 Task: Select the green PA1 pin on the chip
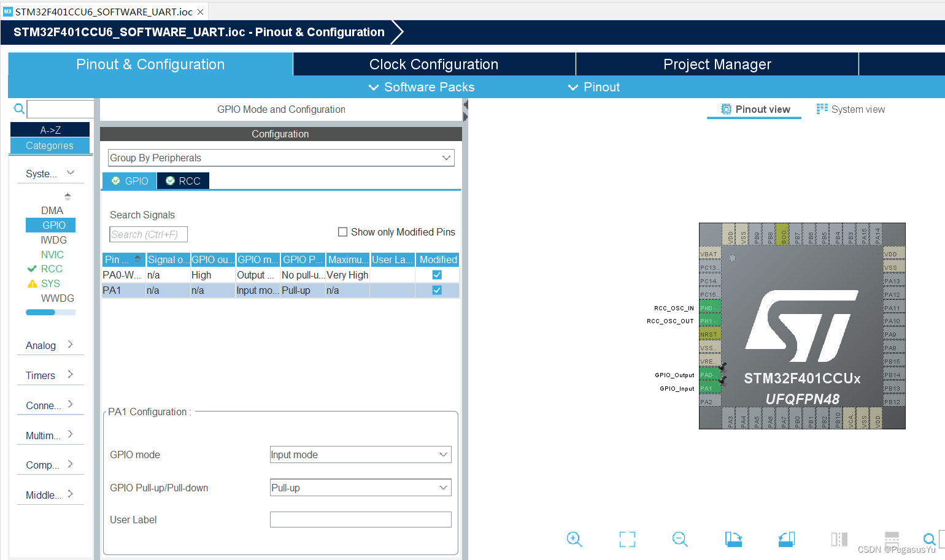tap(710, 389)
